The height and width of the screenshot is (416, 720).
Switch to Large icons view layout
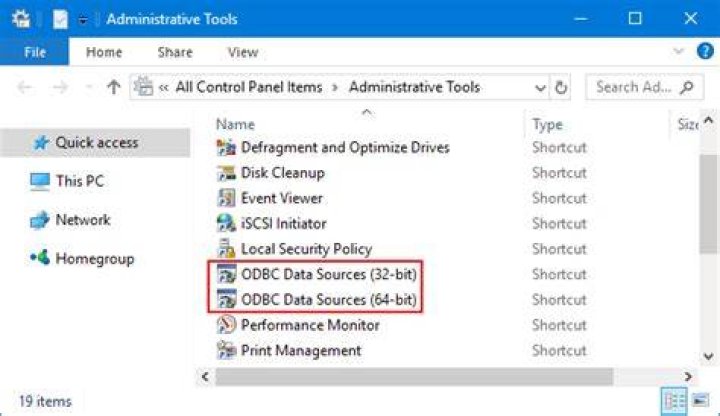700,401
